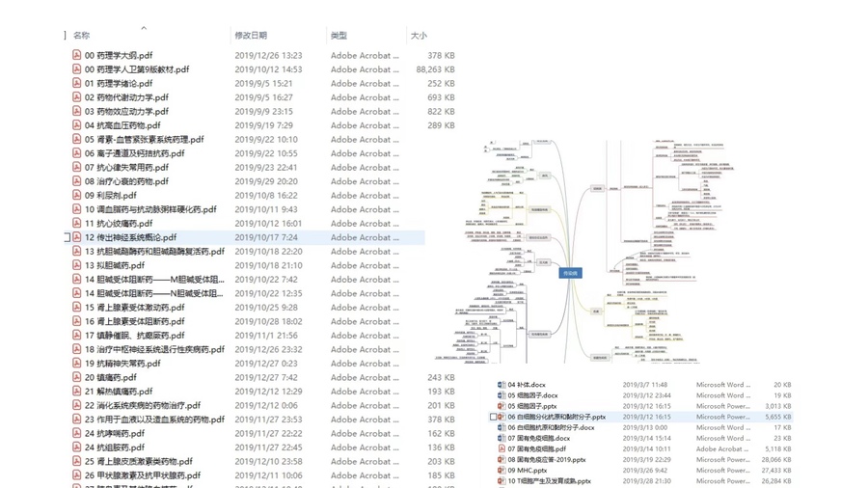Click sort arrow above the 名称 column

(144, 29)
